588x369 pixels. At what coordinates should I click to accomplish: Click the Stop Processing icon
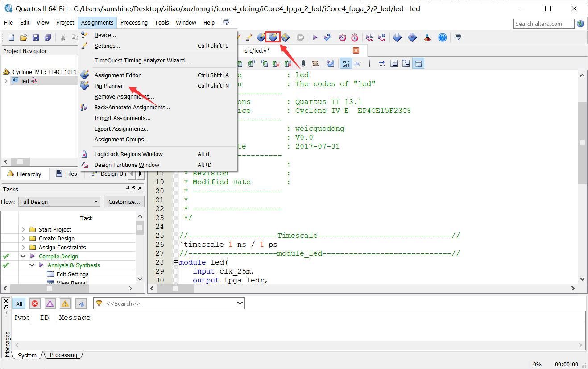tap(300, 37)
